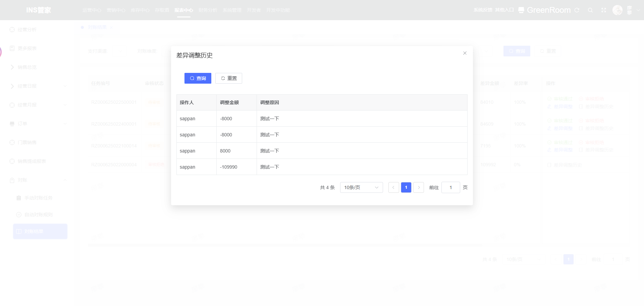Screen dimensions: 644x306
Task: Click the search magnifier icon in header
Action: click(590, 10)
